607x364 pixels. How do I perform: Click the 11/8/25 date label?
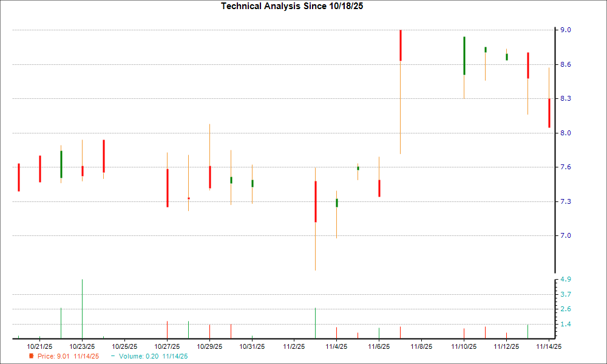421,345
